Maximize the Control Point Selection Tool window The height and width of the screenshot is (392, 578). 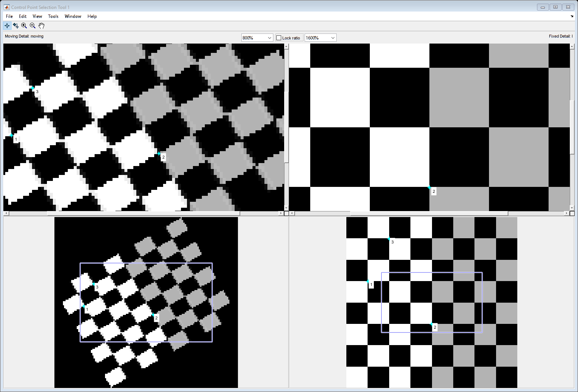[555, 7]
